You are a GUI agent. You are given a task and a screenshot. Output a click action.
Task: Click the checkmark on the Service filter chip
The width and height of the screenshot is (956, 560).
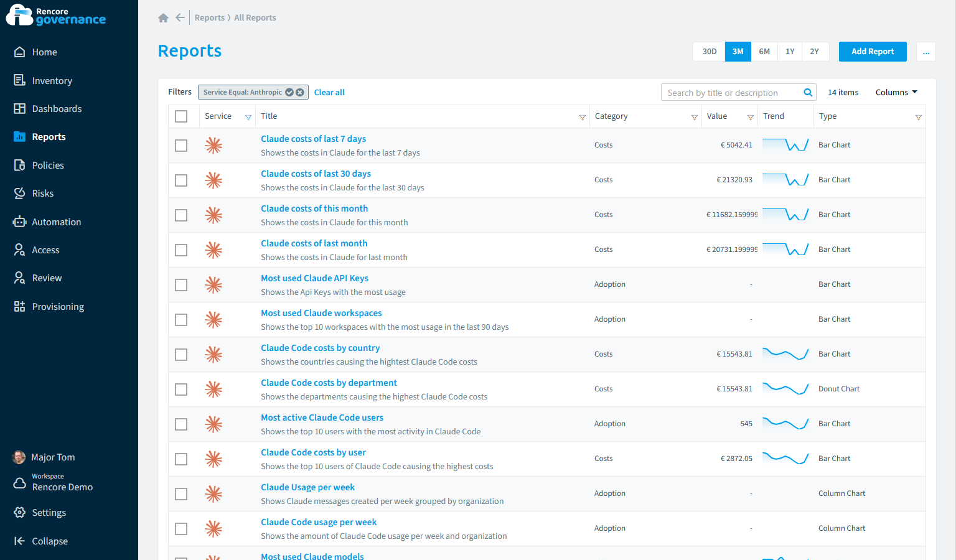[289, 92]
